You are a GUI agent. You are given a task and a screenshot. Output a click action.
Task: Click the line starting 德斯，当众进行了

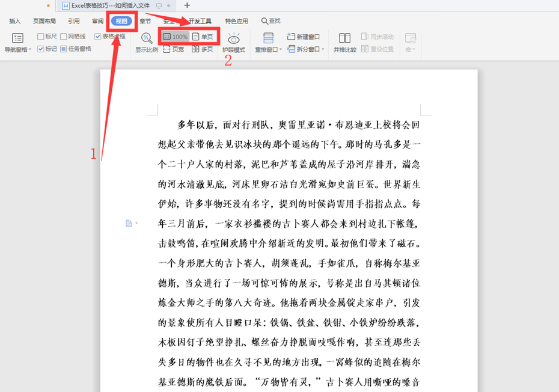pyautogui.click(x=289, y=283)
